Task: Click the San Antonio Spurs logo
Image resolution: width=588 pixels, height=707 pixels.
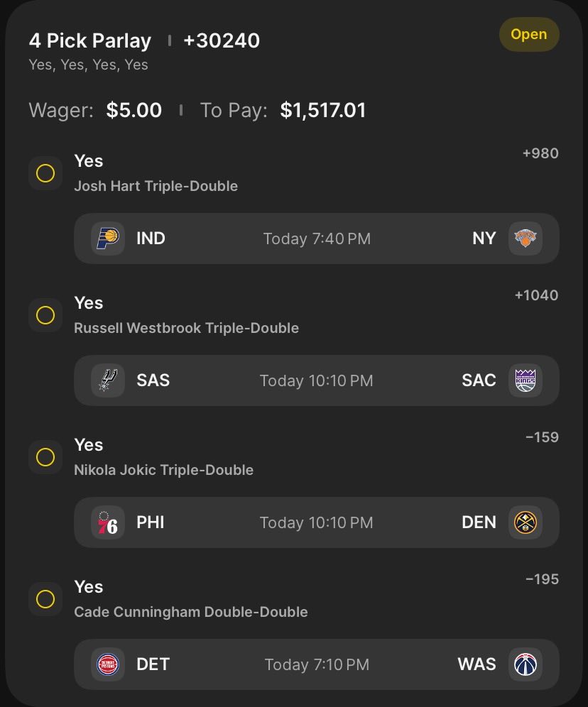Action: (x=108, y=380)
